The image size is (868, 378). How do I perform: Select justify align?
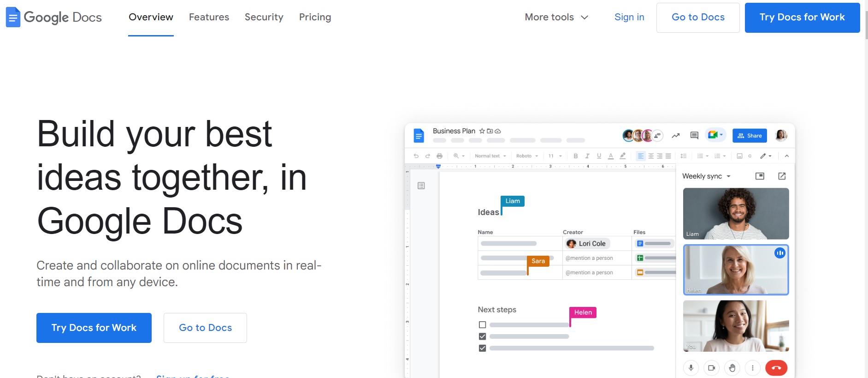point(668,156)
